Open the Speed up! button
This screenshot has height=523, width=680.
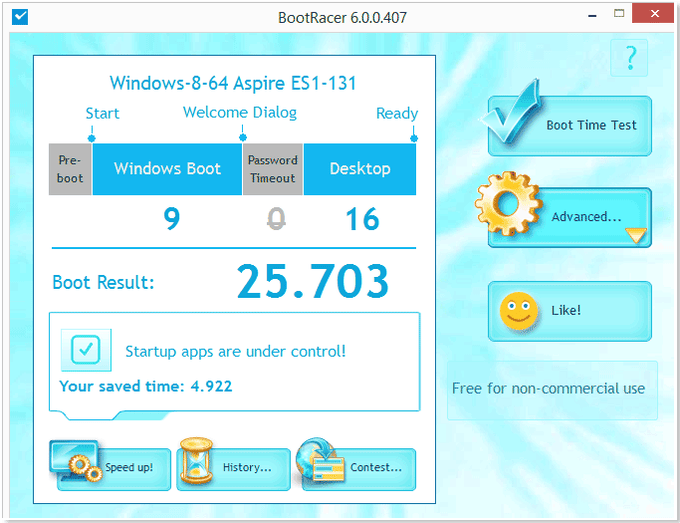(114, 469)
